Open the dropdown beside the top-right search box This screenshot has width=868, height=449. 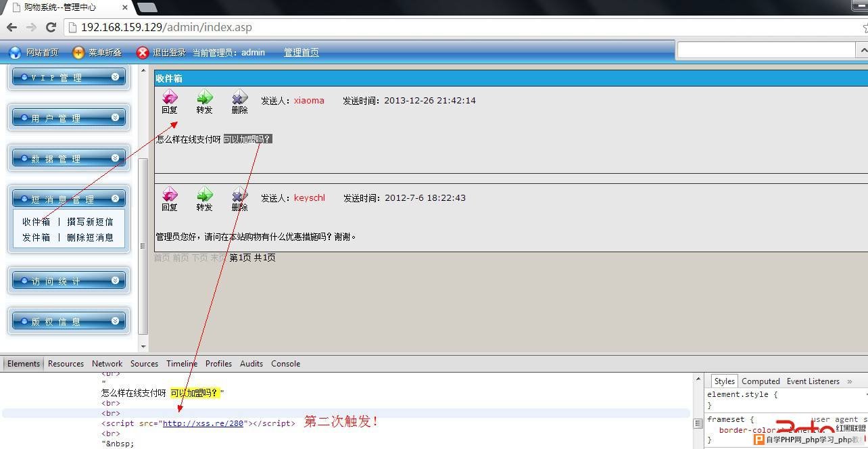pyautogui.click(x=862, y=51)
